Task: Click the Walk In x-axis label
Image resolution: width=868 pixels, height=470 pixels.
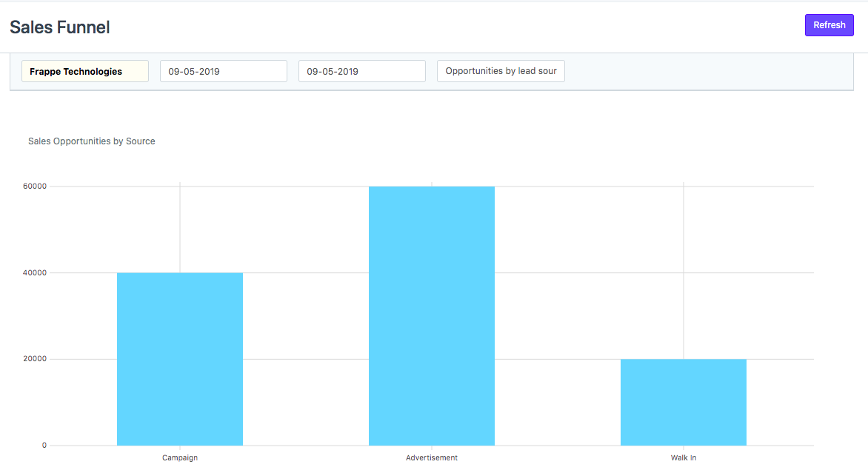Action: (683, 457)
